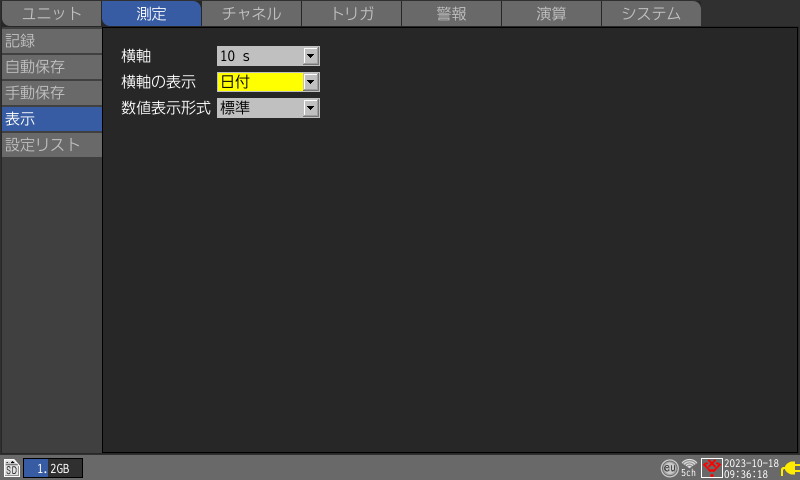This screenshot has width=800, height=480.
Task: Click the SD card icon
Action: coord(12,468)
